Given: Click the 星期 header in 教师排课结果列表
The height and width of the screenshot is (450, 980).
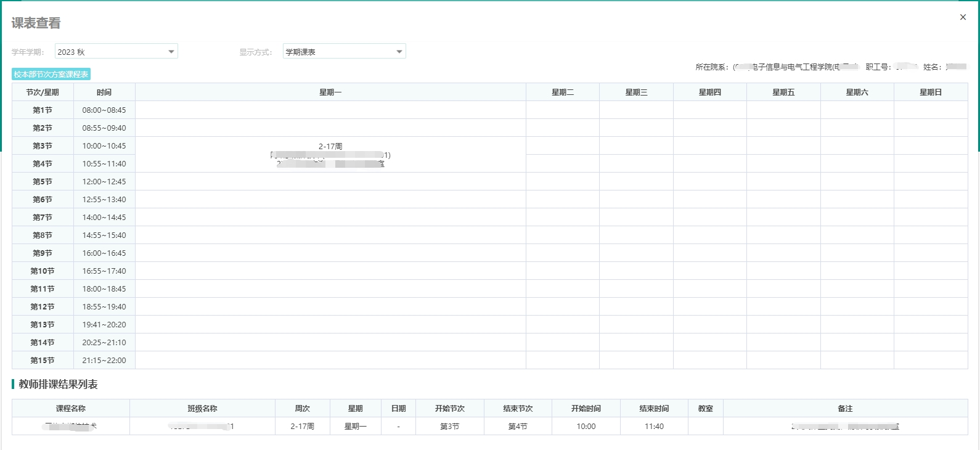Looking at the screenshot, I should point(356,408).
